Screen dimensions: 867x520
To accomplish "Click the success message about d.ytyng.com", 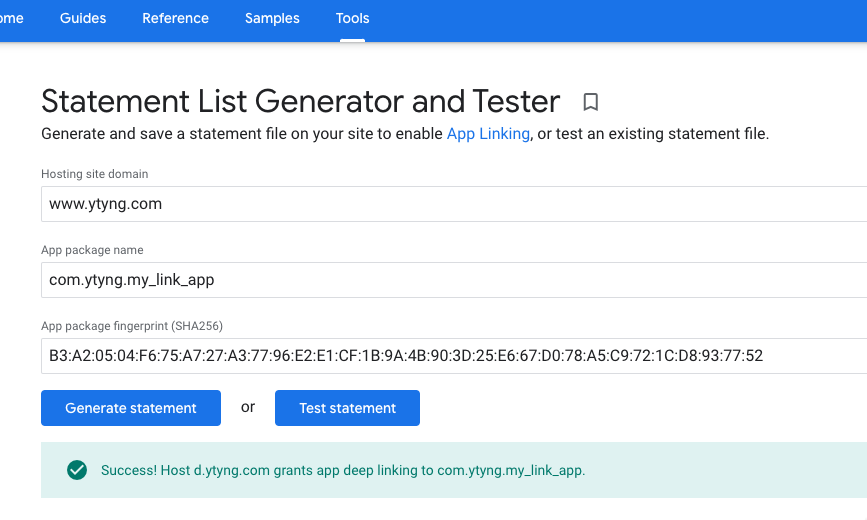I will [343, 470].
